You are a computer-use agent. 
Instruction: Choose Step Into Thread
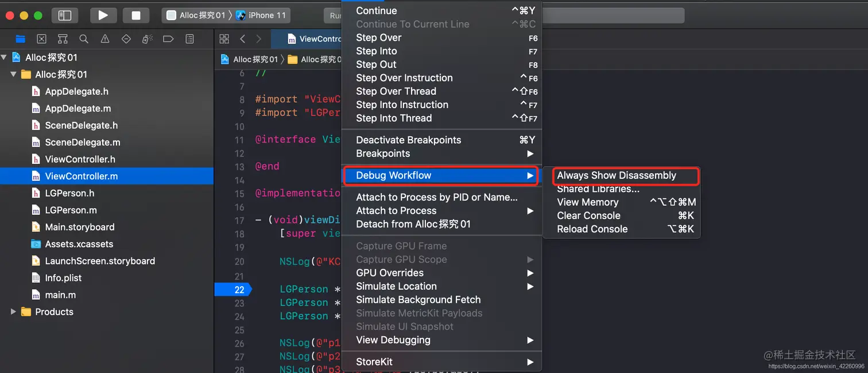442,118
